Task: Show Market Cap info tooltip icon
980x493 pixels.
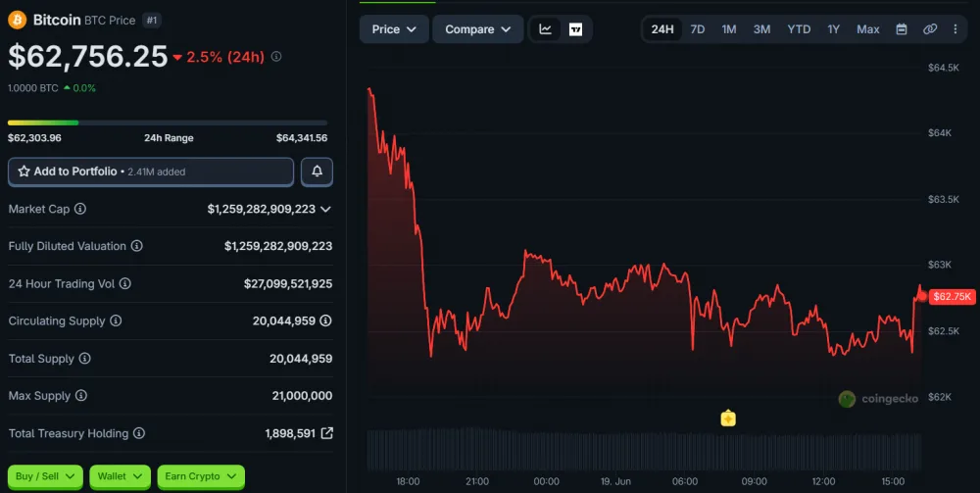Action: tap(80, 209)
